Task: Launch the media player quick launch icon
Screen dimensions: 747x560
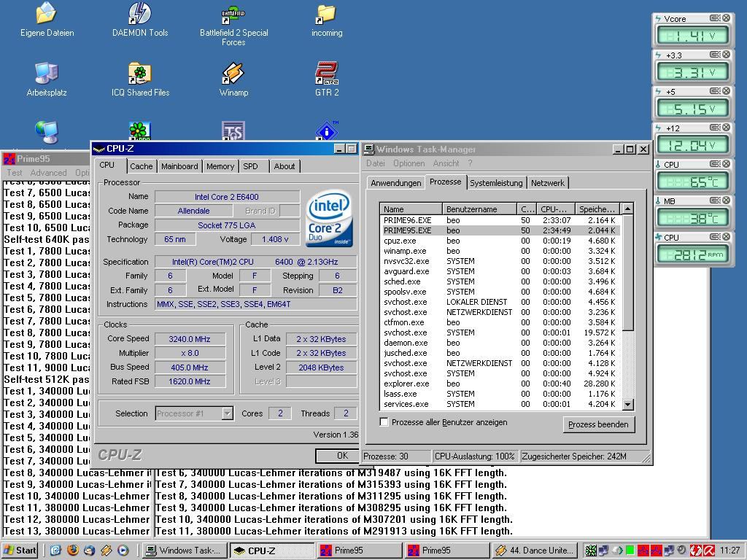Action: (123, 551)
